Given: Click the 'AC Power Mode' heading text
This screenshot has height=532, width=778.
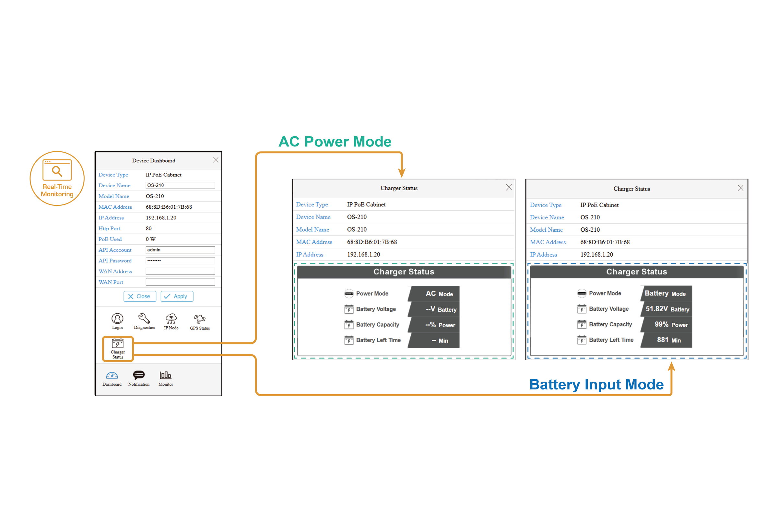Looking at the screenshot, I should pyautogui.click(x=335, y=142).
